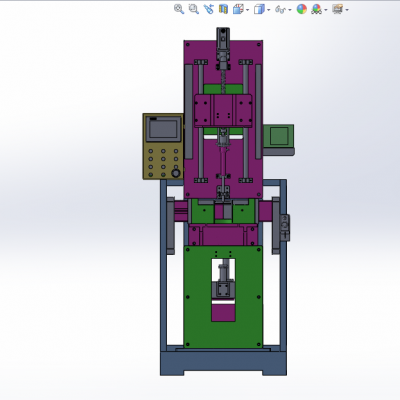Click the Display Style cube icon
This screenshot has width=400, height=400.
259,9
